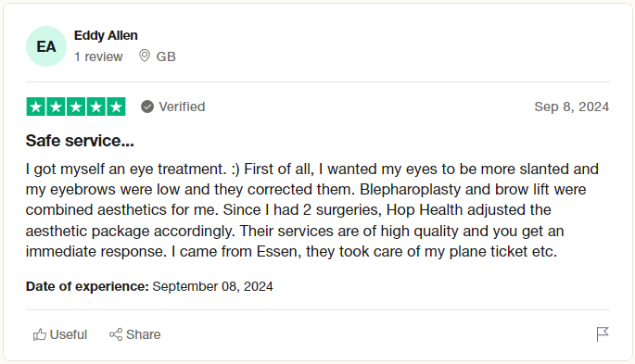Image resolution: width=635 pixels, height=364 pixels.
Task: Click the Date of experience line
Action: 149,286
